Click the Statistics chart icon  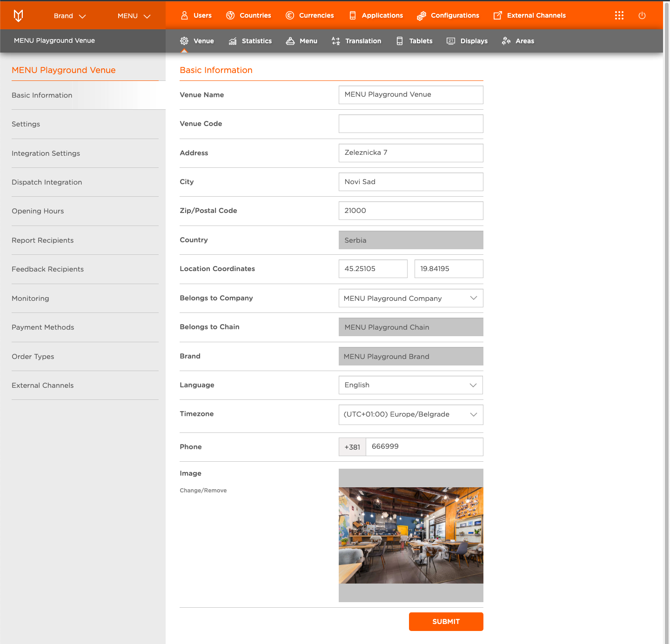(233, 41)
